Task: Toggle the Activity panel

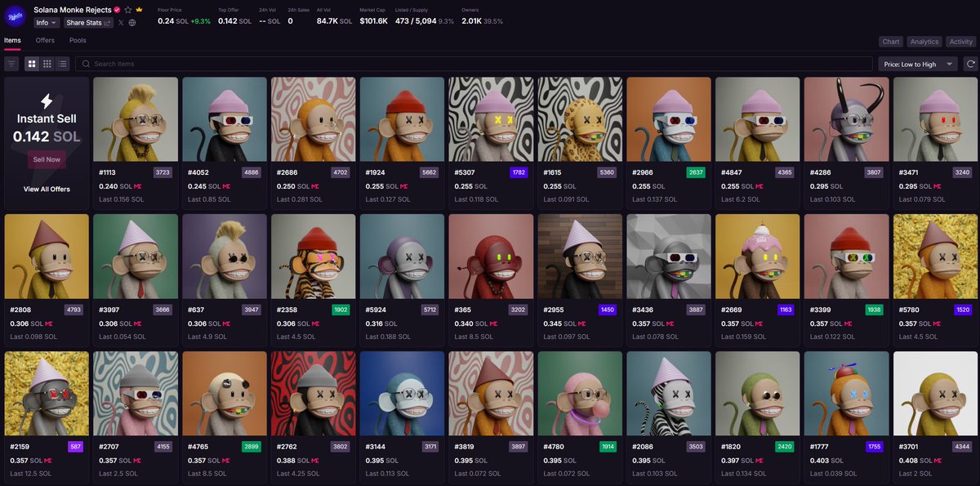Action: 961,42
